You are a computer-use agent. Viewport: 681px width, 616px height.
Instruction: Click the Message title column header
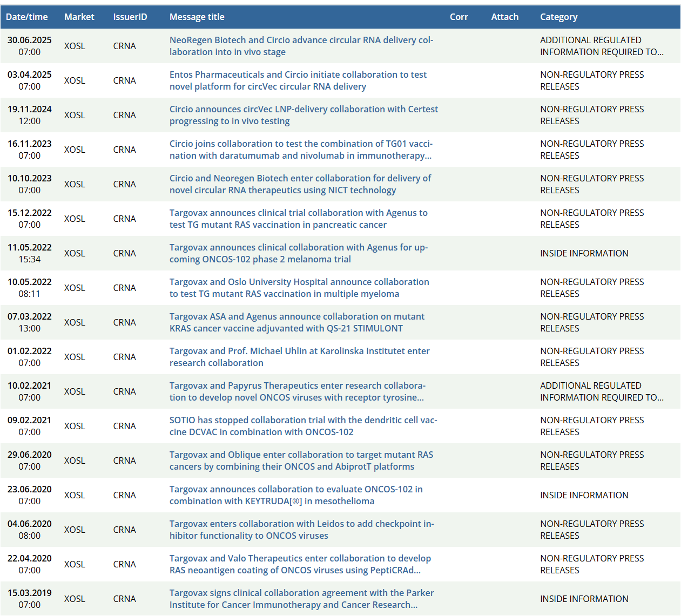[197, 17]
